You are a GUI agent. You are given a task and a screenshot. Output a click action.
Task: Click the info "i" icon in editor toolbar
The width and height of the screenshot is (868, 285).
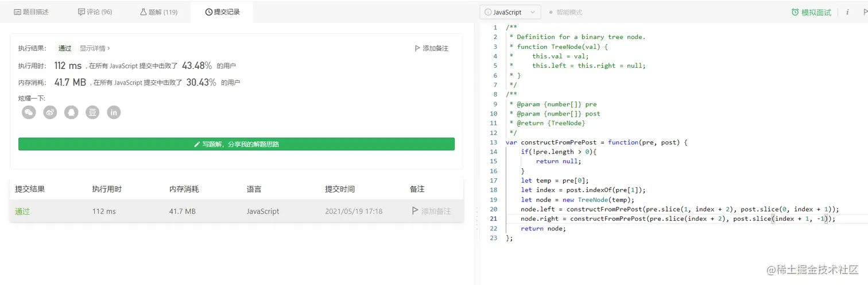pyautogui.click(x=847, y=12)
